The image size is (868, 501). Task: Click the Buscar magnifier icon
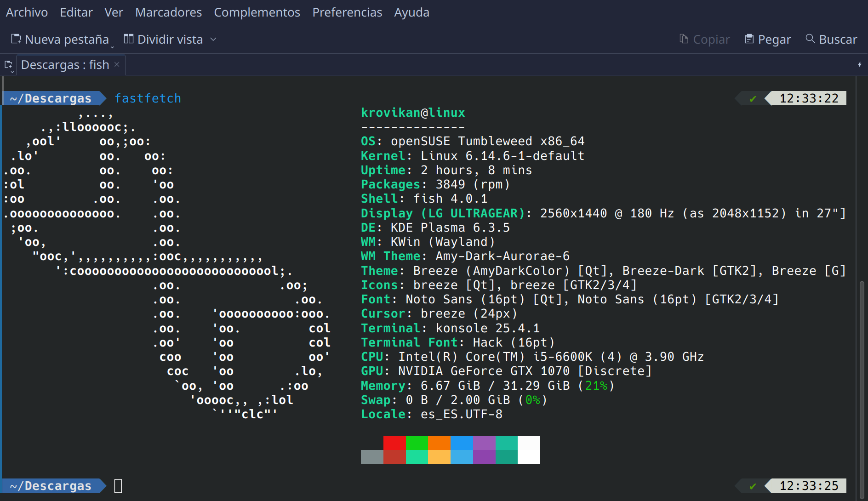coord(810,39)
